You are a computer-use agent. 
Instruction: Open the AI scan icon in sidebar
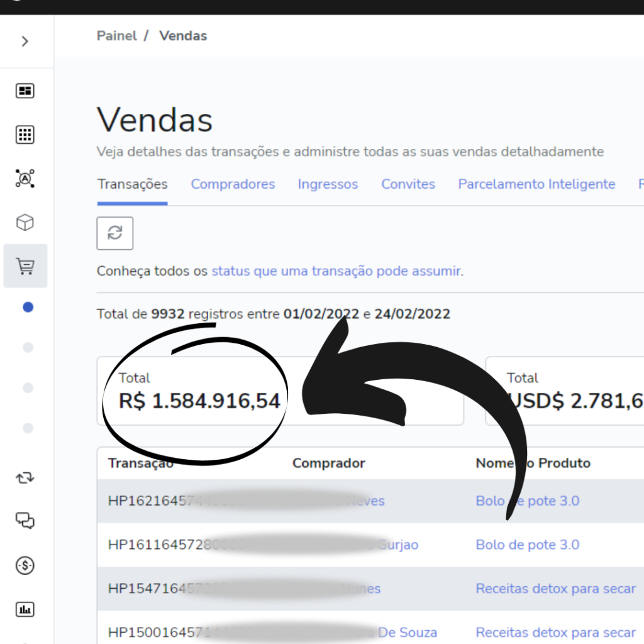pyautogui.click(x=25, y=179)
